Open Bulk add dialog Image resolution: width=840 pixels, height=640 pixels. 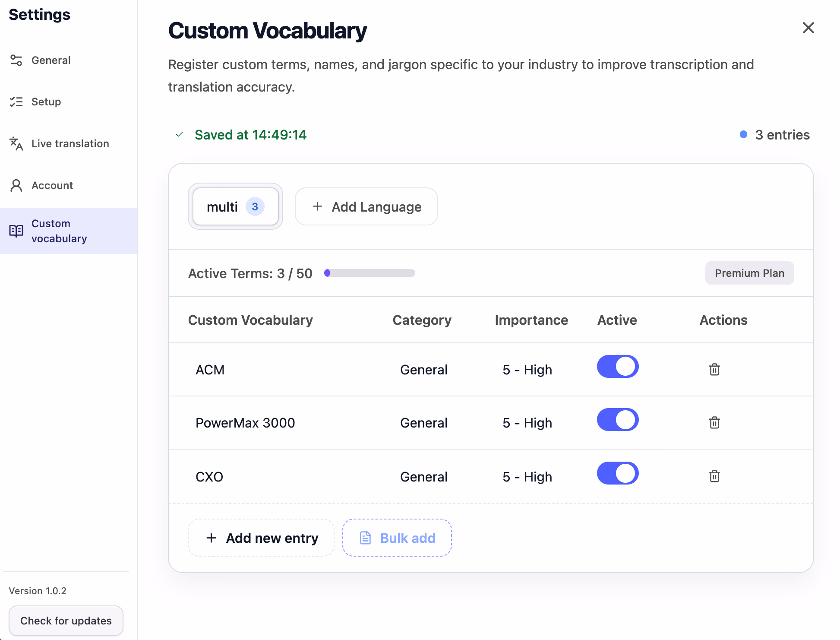pos(397,538)
